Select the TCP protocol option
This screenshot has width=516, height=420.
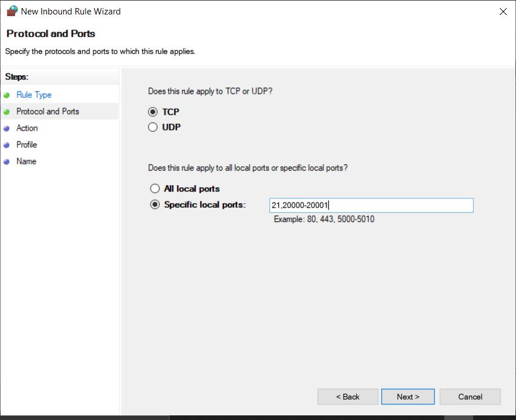(x=153, y=112)
